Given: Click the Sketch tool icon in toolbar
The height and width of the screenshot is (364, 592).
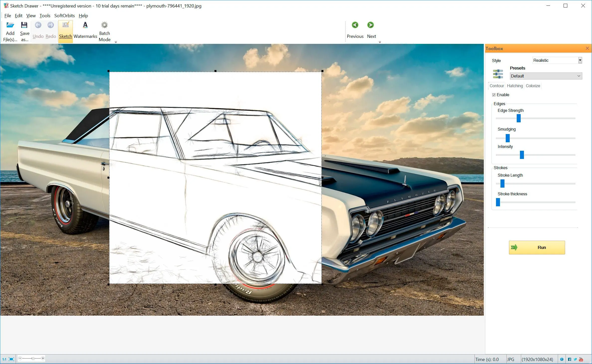Looking at the screenshot, I should point(65,30).
